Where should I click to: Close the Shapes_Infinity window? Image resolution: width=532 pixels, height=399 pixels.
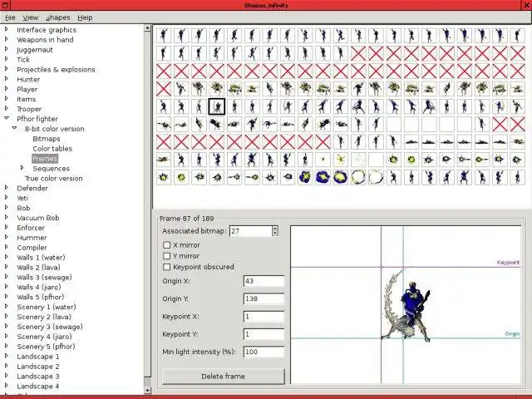(527, 5)
